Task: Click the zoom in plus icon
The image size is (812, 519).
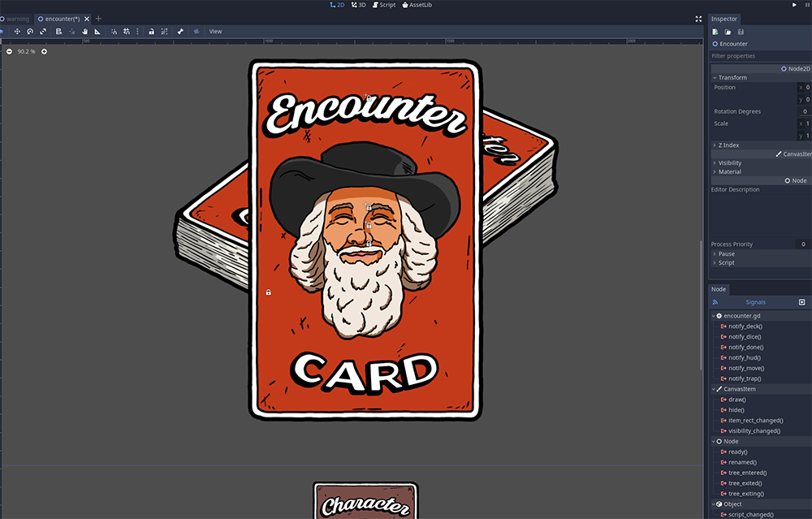Action: (x=45, y=51)
